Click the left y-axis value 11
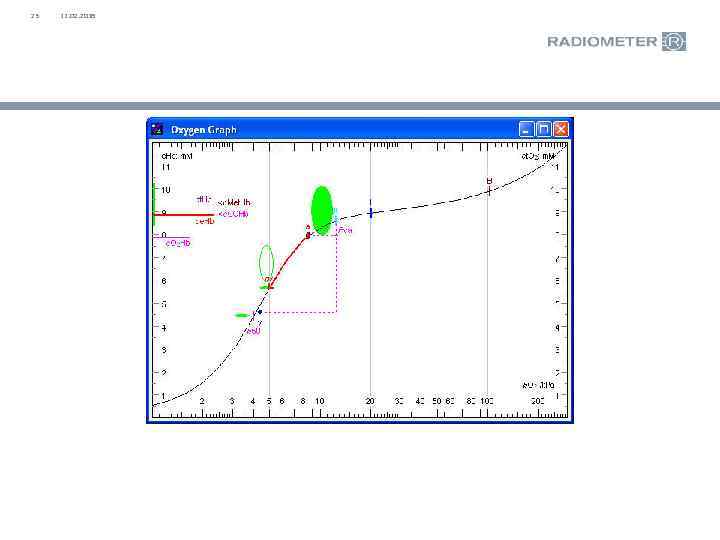 [166, 167]
